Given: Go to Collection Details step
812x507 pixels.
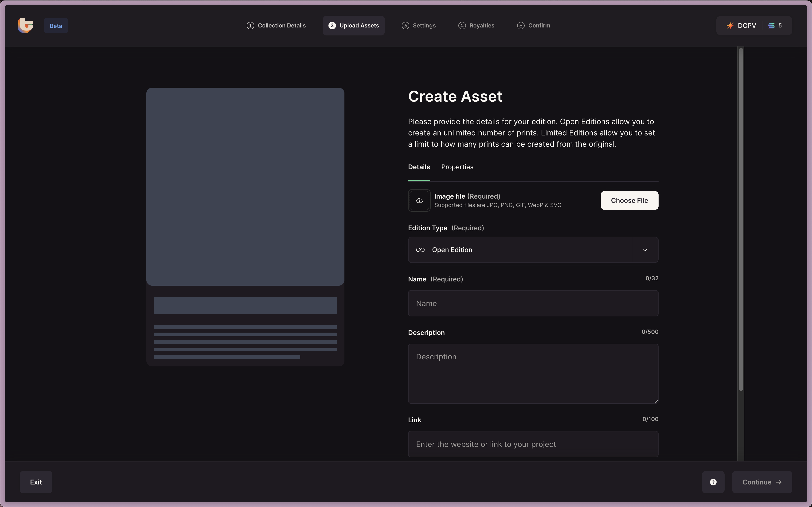Looking at the screenshot, I should 276,26.
